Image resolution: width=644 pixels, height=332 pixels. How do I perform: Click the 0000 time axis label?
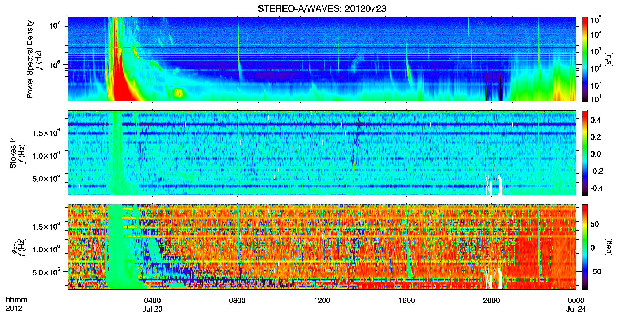pyautogui.click(x=576, y=301)
